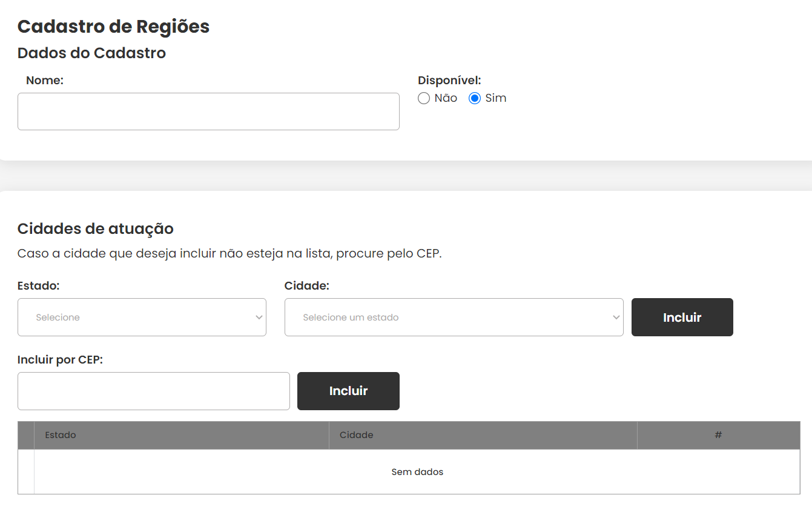This screenshot has height=512, width=812.
Task: Click the Incluir por CEP: label
Action: pos(61,360)
